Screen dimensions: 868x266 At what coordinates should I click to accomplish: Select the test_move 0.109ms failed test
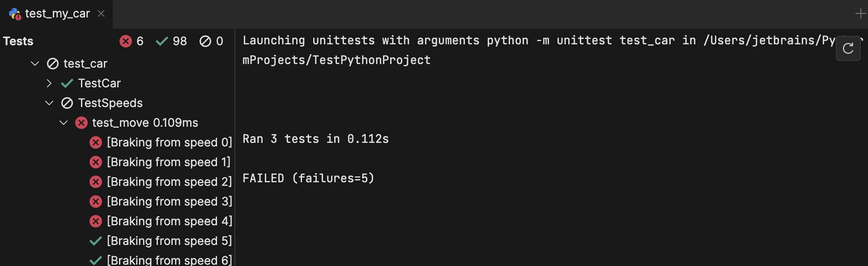145,123
